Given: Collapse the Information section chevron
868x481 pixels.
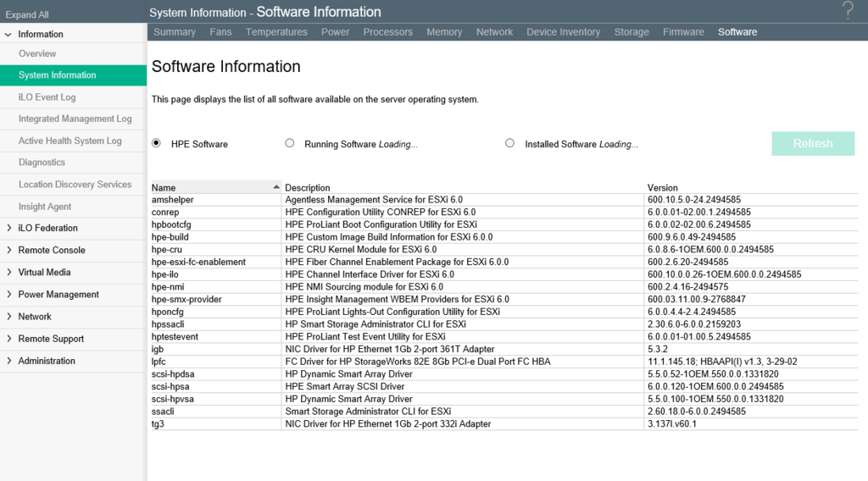Looking at the screenshot, I should coord(8,34).
